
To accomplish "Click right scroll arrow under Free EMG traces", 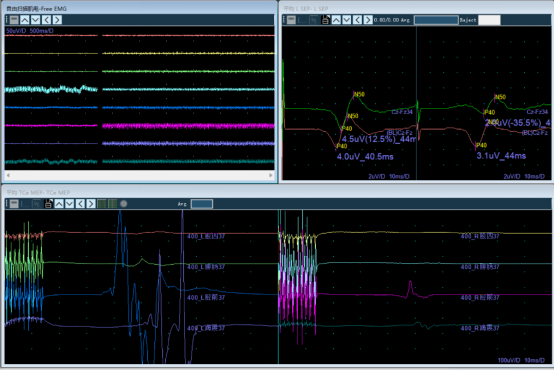I will [271, 175].
